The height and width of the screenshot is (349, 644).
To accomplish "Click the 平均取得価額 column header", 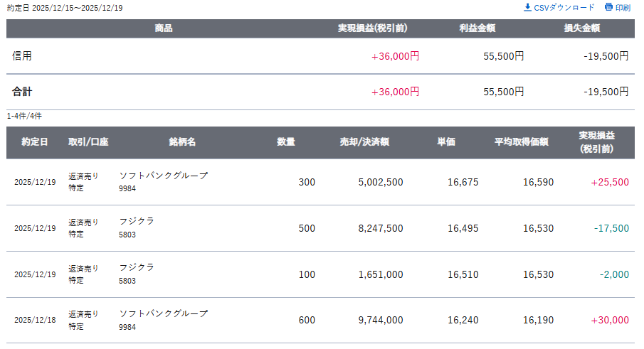I will [521, 142].
